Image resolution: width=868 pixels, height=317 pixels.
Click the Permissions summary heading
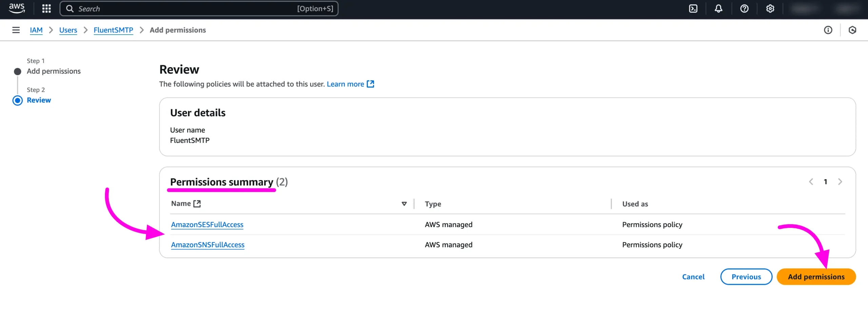[x=222, y=182]
